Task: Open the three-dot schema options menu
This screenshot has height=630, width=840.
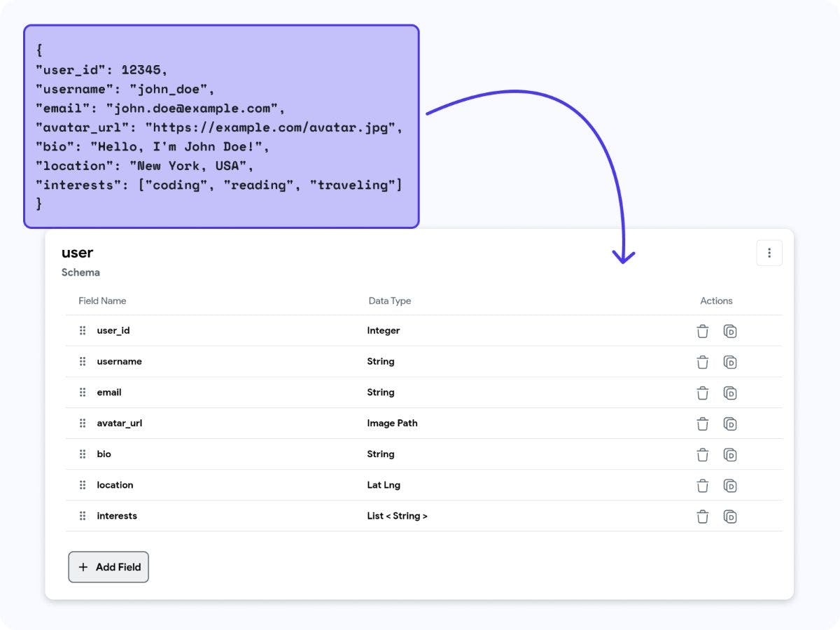Action: click(769, 253)
